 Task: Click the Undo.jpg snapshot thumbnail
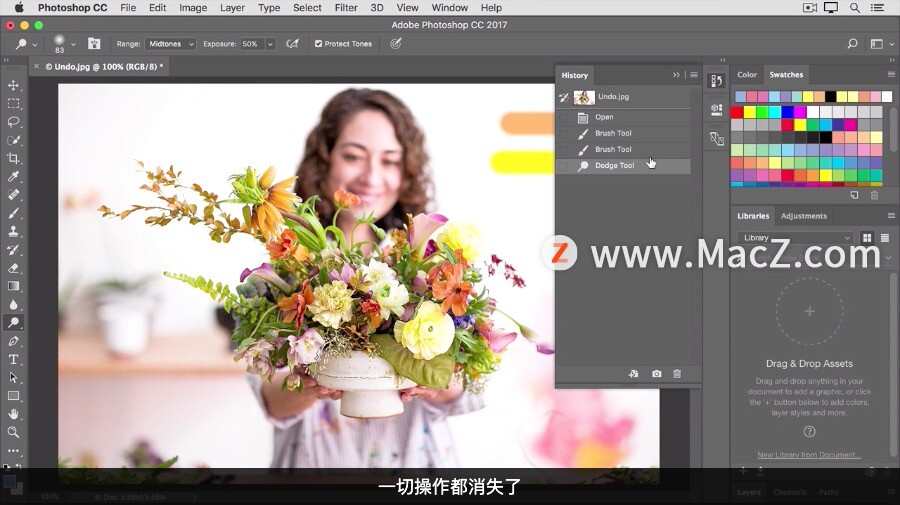coord(584,98)
